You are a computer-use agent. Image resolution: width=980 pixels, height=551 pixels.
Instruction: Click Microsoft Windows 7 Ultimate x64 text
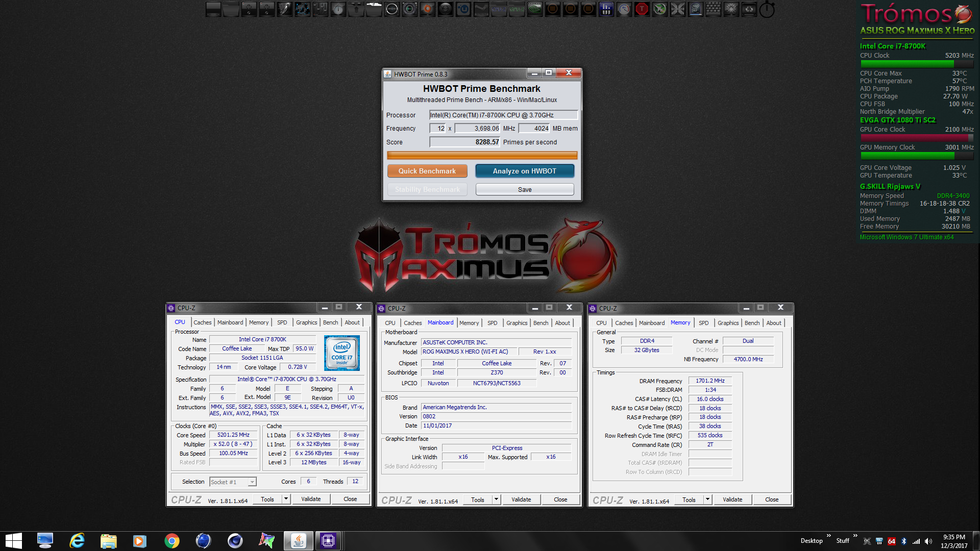(x=906, y=237)
